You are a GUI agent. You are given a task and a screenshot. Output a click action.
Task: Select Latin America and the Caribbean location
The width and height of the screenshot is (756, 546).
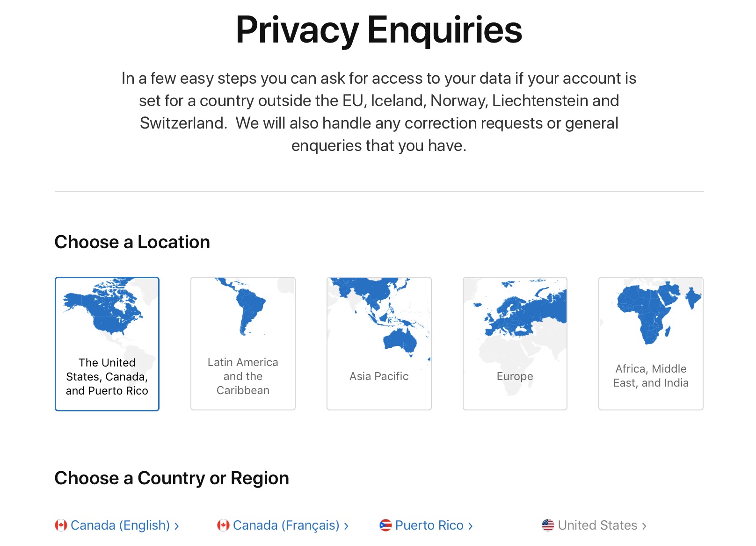243,376
